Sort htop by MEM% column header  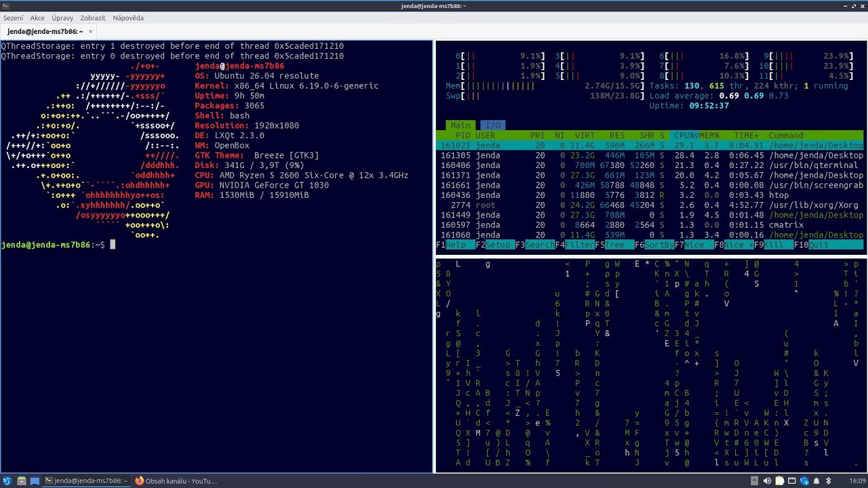(709, 136)
